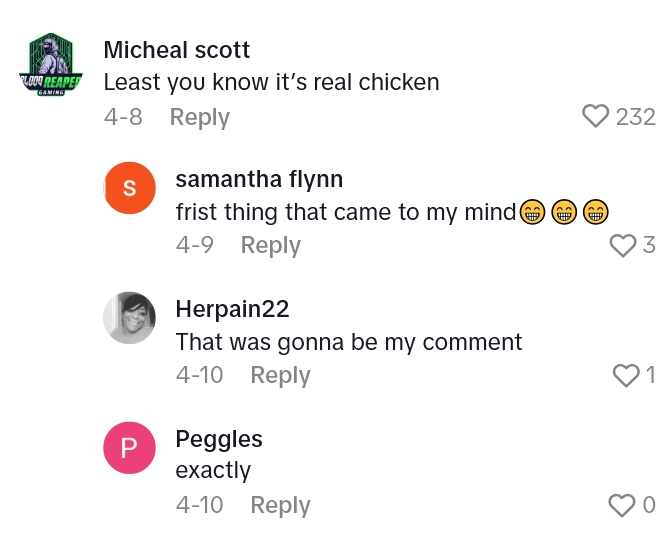Screen dimensions: 664x540
Task: Tap the heart on Peggles' comment
Action: coord(622,505)
